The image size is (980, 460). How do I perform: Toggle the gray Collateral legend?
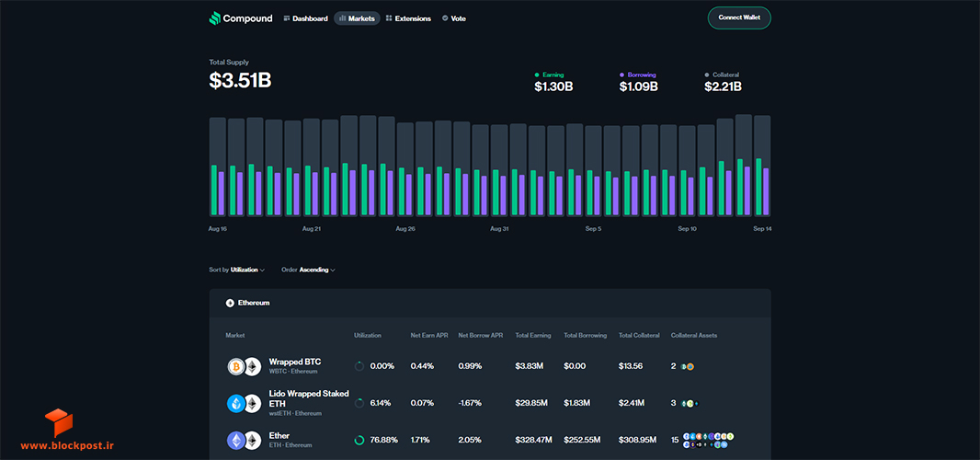[722, 75]
